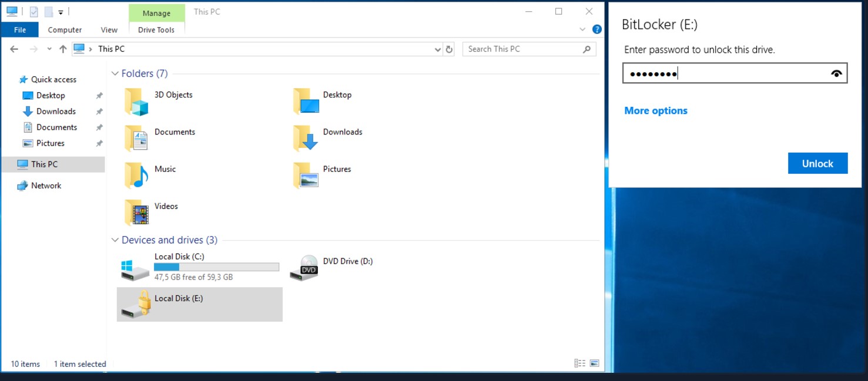868x381 pixels.
Task: Open the Music folder icon
Action: click(136, 176)
